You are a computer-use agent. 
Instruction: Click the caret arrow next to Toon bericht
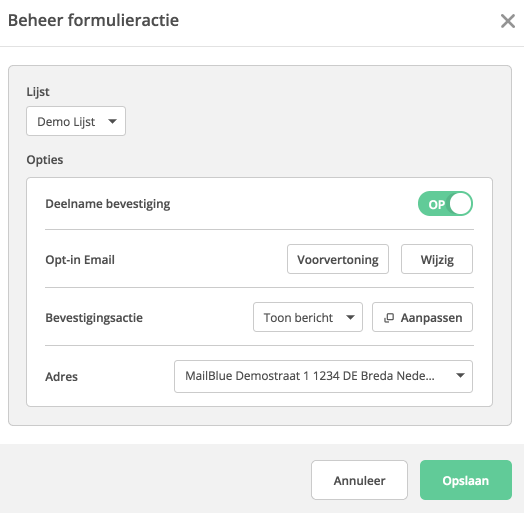(x=350, y=317)
